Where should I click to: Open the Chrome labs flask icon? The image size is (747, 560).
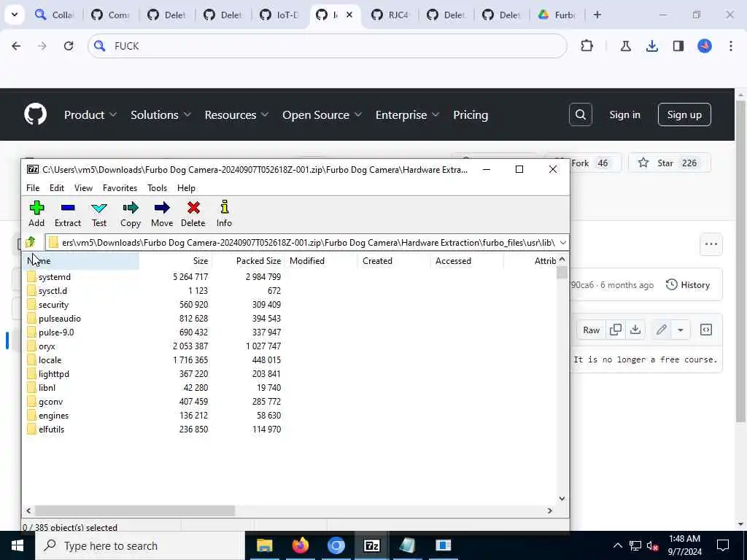(625, 46)
